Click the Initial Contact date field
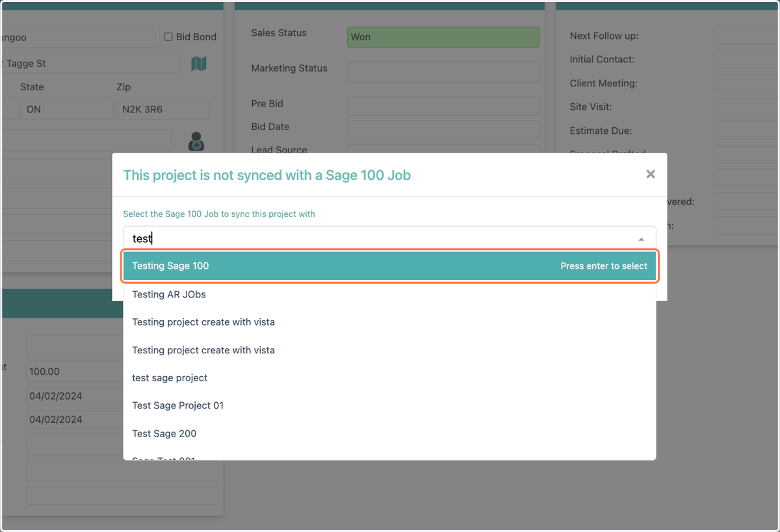Screen dimensions: 780x532 [x=746, y=60]
